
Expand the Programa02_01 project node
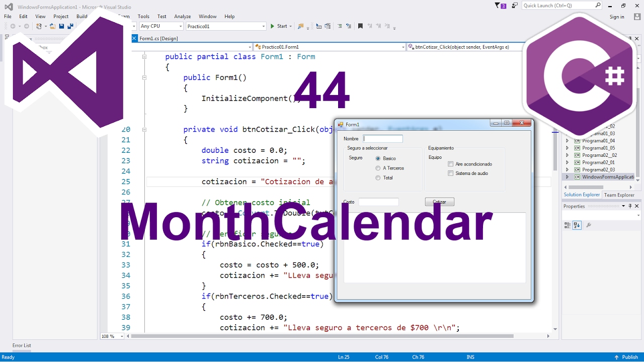[x=568, y=162]
